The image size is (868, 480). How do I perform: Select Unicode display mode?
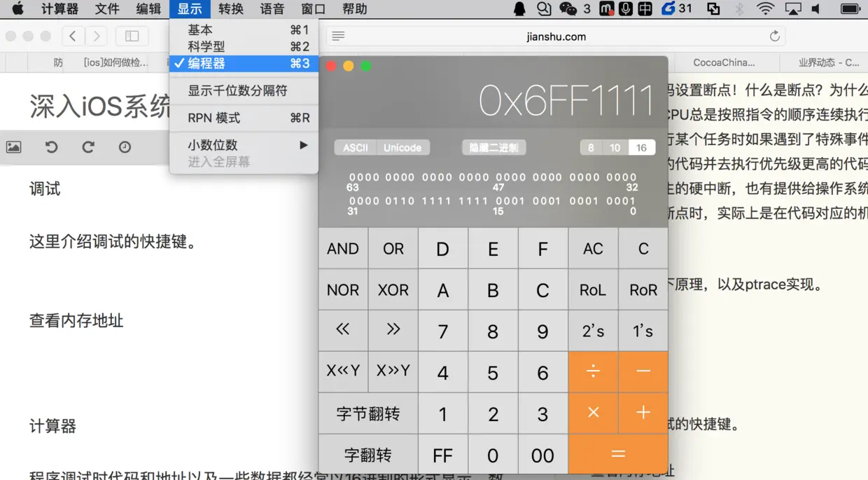pyautogui.click(x=402, y=148)
